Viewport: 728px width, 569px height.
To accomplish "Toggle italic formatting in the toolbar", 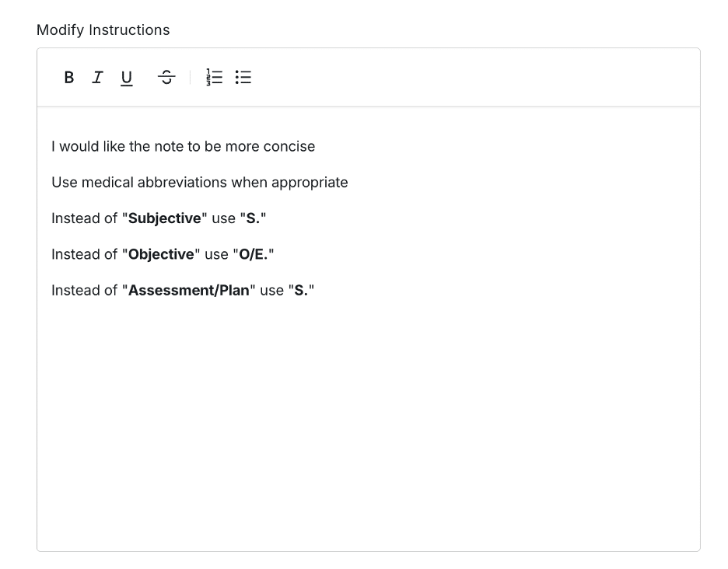I will tap(97, 77).
